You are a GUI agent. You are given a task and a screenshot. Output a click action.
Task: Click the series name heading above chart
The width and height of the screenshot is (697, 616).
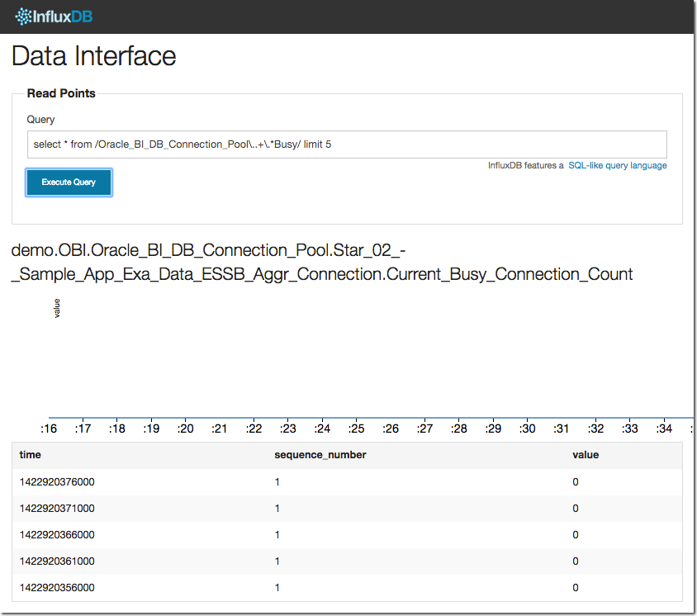pos(322,263)
